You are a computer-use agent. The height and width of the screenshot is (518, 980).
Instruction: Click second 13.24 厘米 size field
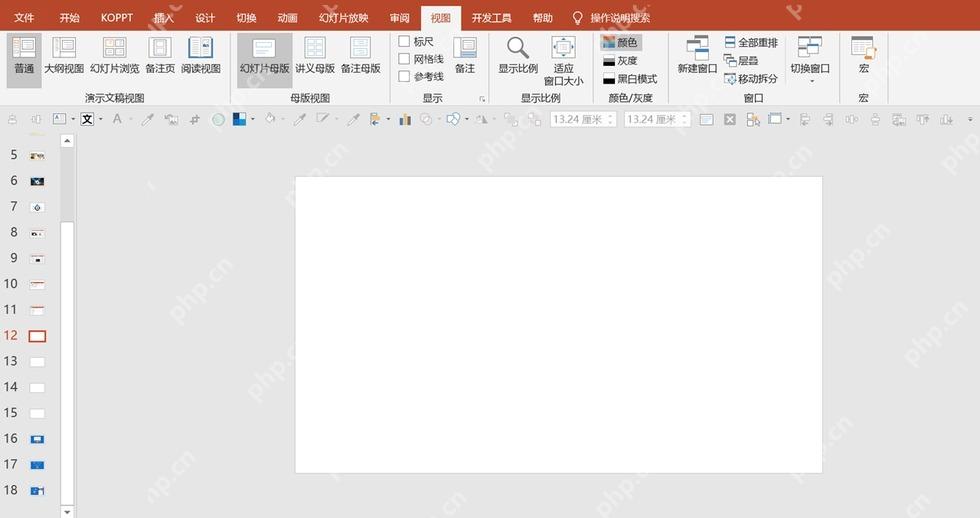pos(657,119)
